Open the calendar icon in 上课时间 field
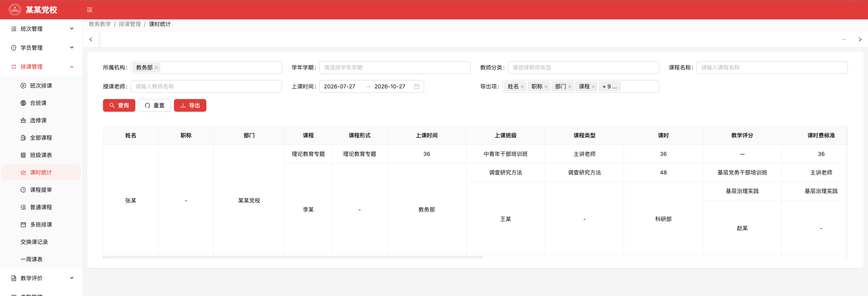Viewport: 868px width, 296px height. pos(417,86)
